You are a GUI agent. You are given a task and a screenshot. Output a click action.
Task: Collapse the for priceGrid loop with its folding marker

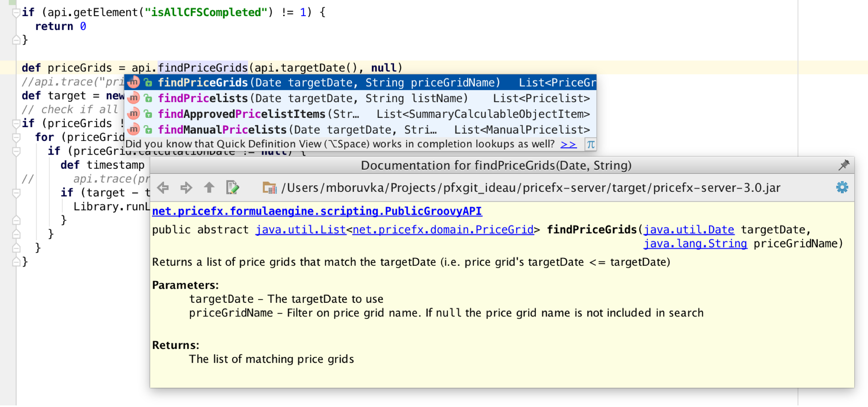tap(15, 137)
